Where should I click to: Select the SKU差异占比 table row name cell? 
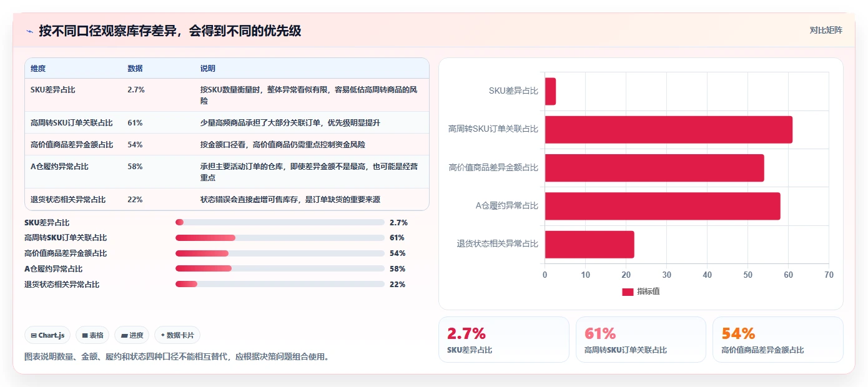[x=53, y=90]
